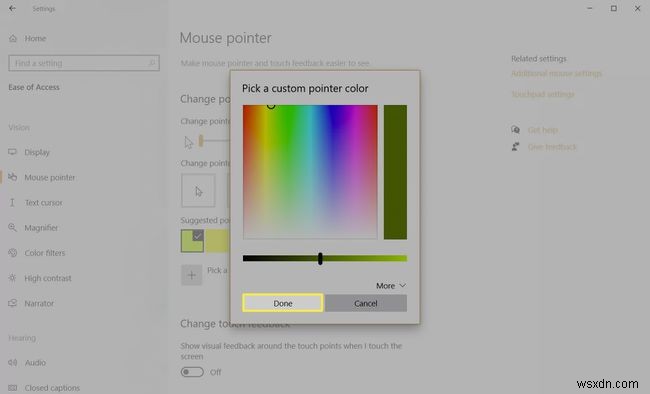Click the Mouse pointer sidebar icon
This screenshot has height=394, width=650.
pyautogui.click(x=12, y=177)
